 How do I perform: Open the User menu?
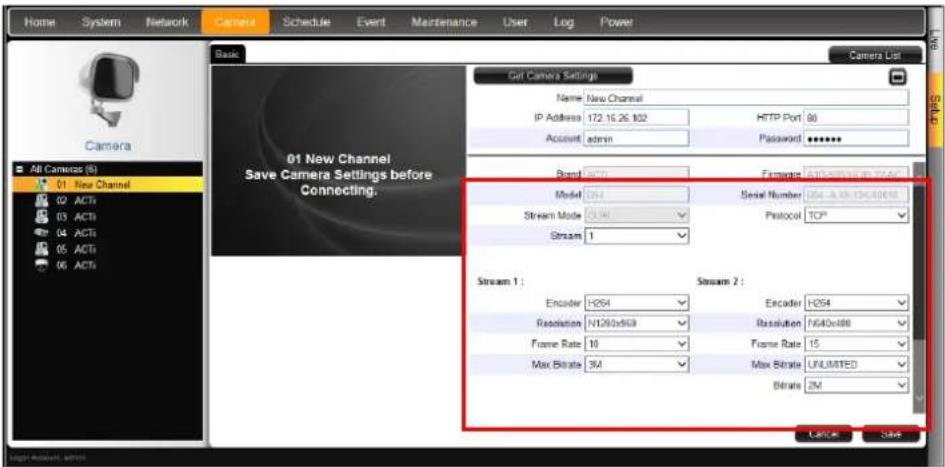(x=515, y=22)
